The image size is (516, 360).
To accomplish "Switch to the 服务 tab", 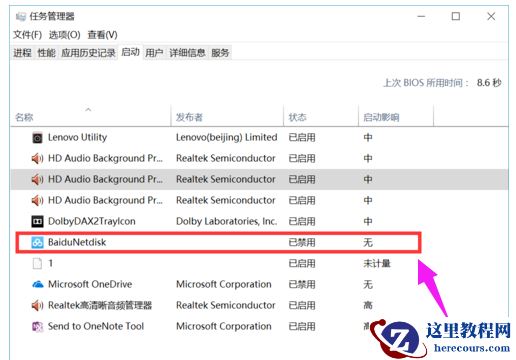I will (x=220, y=53).
